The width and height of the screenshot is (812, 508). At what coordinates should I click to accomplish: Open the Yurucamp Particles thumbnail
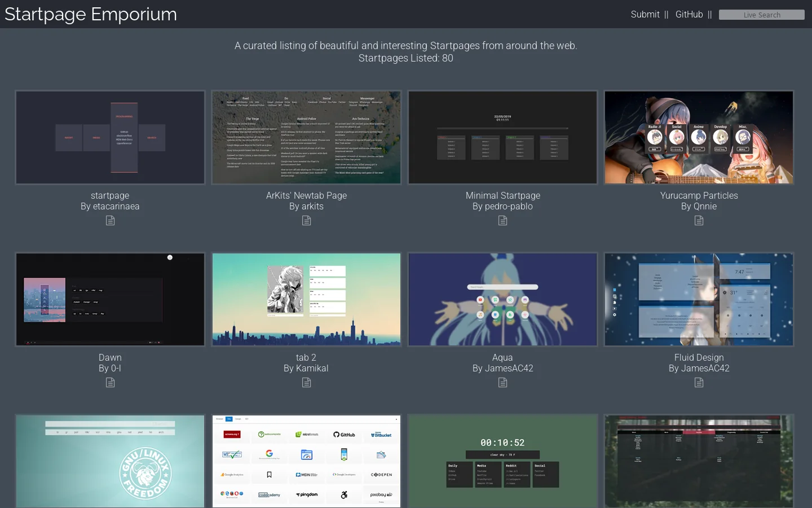[x=699, y=137]
